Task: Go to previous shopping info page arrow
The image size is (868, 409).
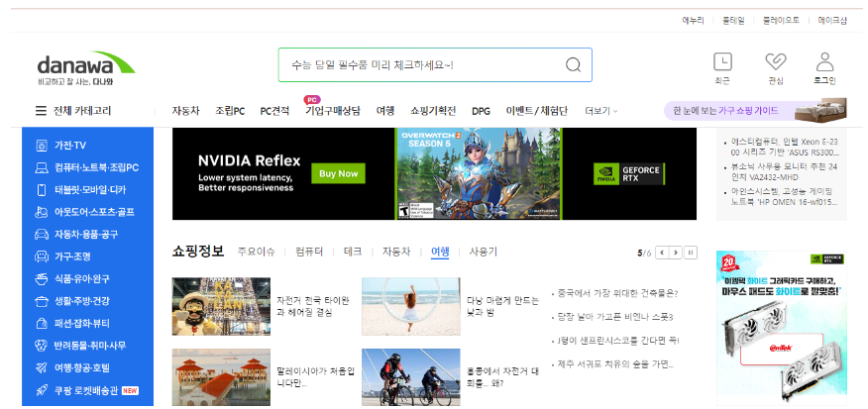Action: 662,253
